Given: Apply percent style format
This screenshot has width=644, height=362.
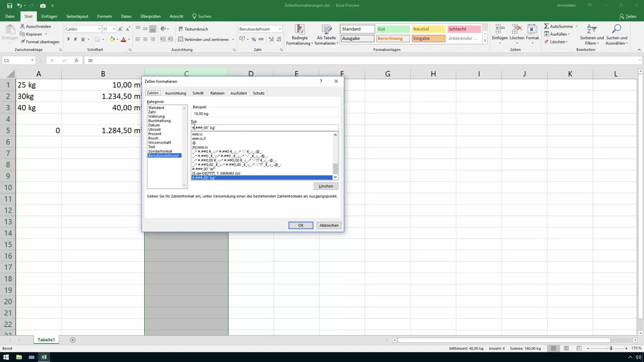Looking at the screenshot, I should [x=254, y=39].
